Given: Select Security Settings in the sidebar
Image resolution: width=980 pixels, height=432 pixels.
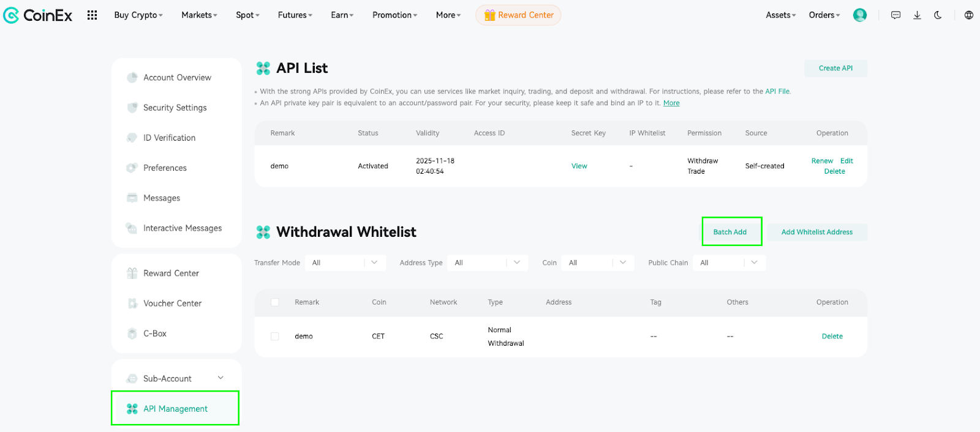Looking at the screenshot, I should (175, 108).
